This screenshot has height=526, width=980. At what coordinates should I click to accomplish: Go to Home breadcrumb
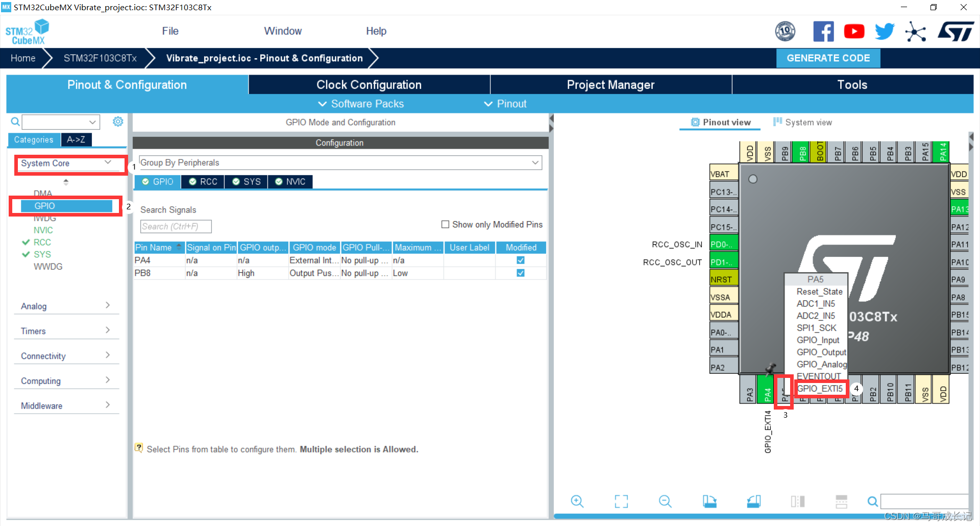(23, 58)
